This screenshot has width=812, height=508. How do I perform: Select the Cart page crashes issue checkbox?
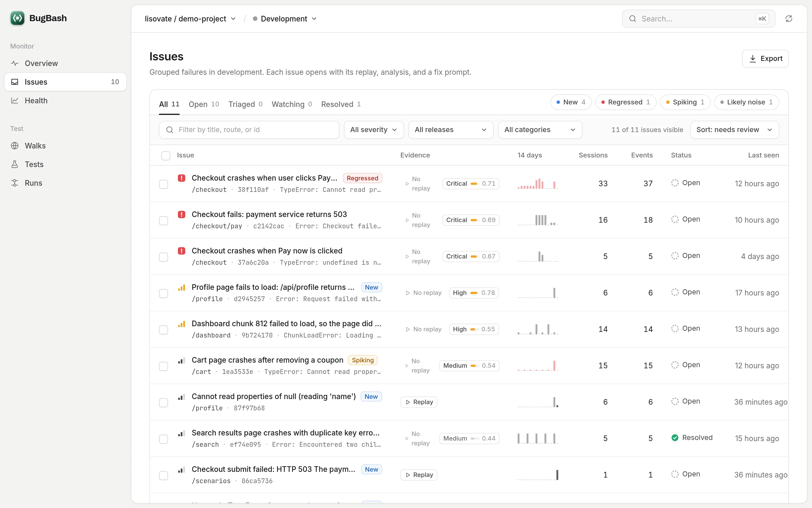(164, 366)
